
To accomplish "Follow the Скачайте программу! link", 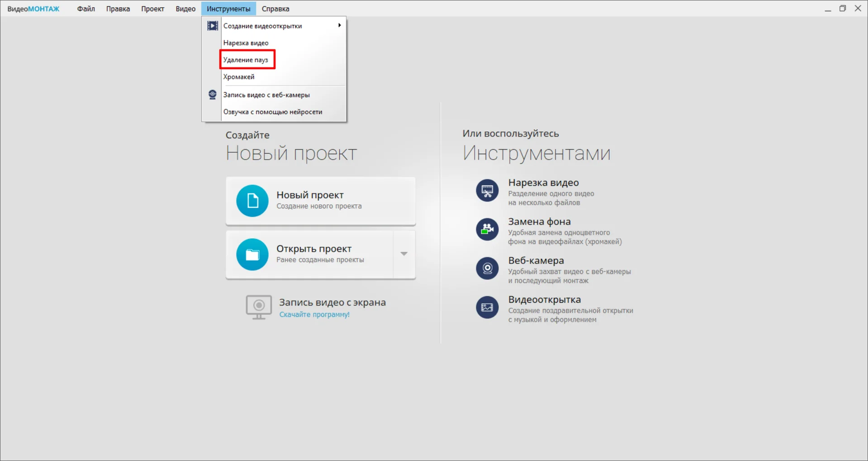I will (314, 315).
